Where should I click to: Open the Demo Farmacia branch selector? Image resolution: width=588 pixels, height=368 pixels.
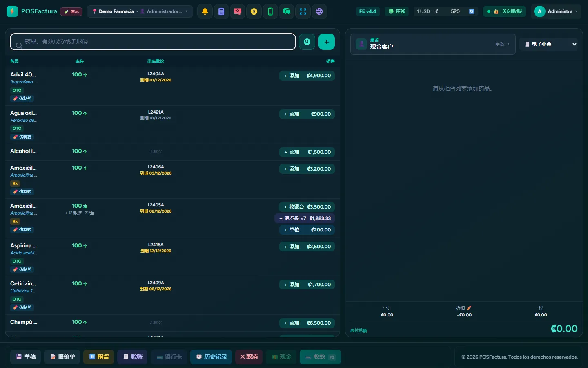(x=140, y=11)
